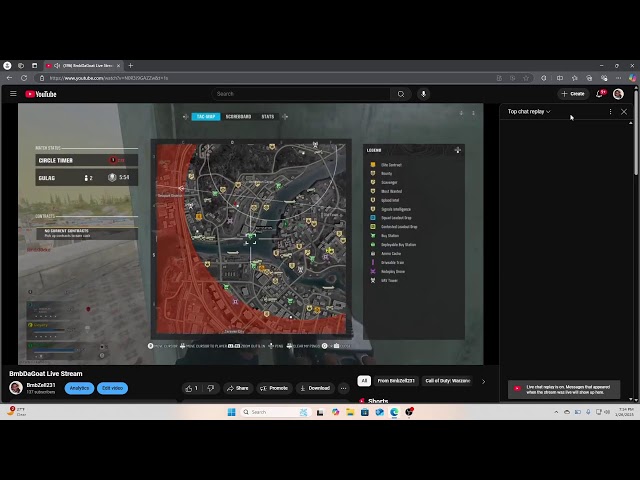Open Edge Settings and more ellipsis
Screen dimensions: 640x480
point(618,78)
